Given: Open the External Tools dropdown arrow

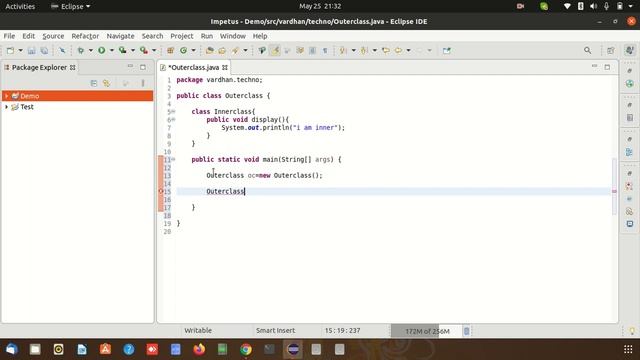Looking at the screenshot, I should [154, 51].
